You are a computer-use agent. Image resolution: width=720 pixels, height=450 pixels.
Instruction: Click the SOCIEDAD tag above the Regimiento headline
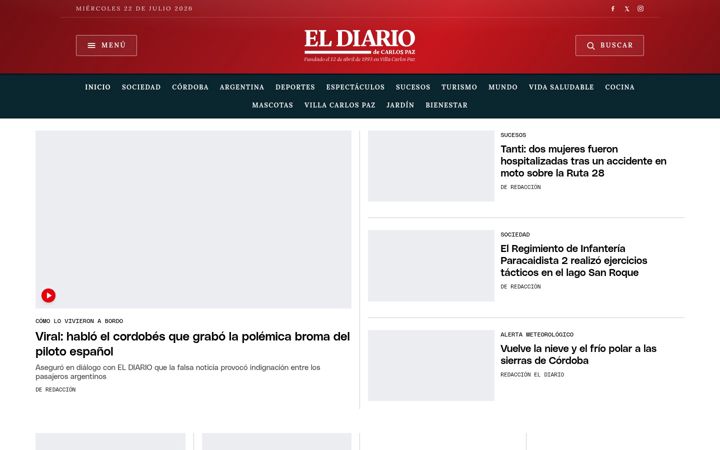515,235
